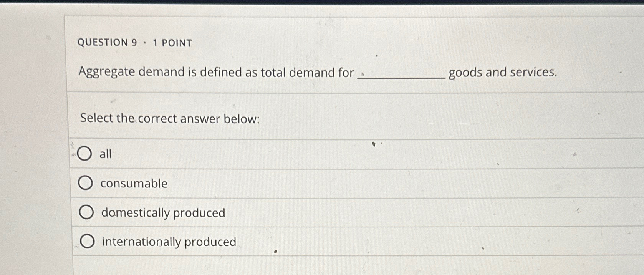This screenshot has height=275, width=644.
Task: Click the row containing 'all'
Action: pyautogui.click(x=269, y=154)
